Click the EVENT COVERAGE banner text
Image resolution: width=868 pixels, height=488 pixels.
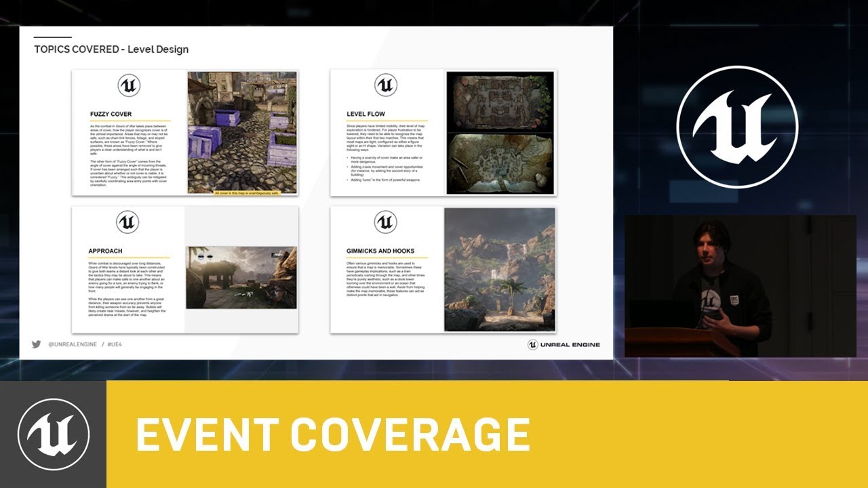click(333, 434)
